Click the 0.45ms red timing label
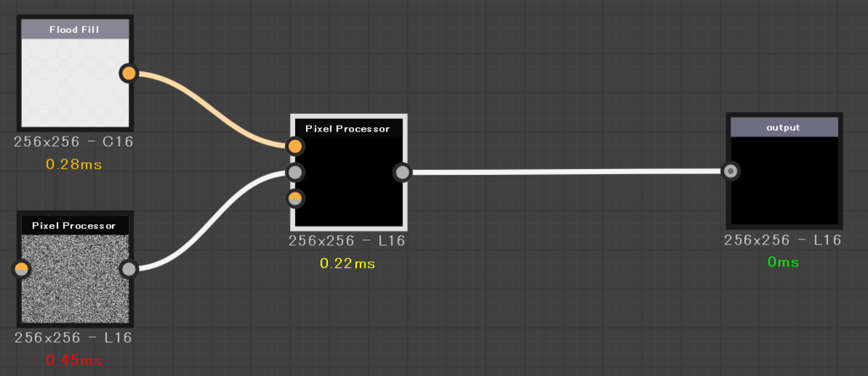Image resolution: width=868 pixels, height=376 pixels. point(75,360)
